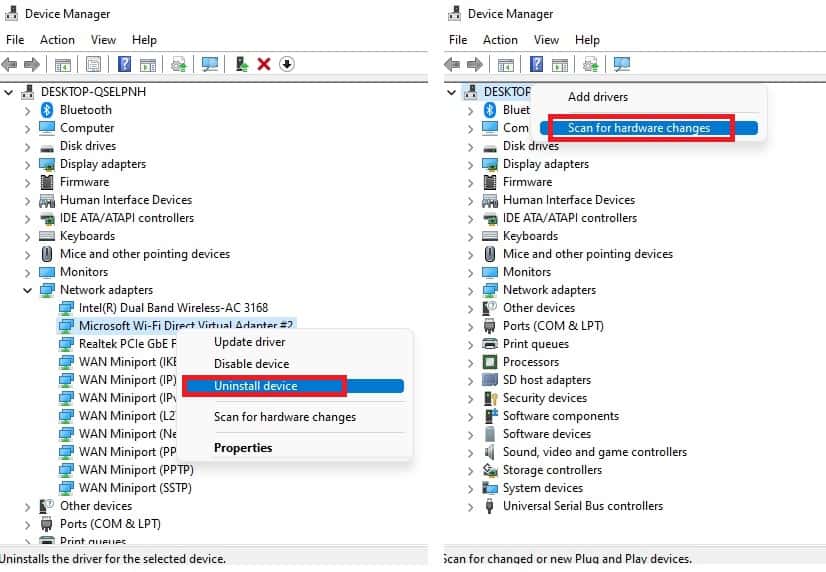The width and height of the screenshot is (826, 572).
Task: Select the WAN Miniport (SSTP) entry
Action: (135, 488)
